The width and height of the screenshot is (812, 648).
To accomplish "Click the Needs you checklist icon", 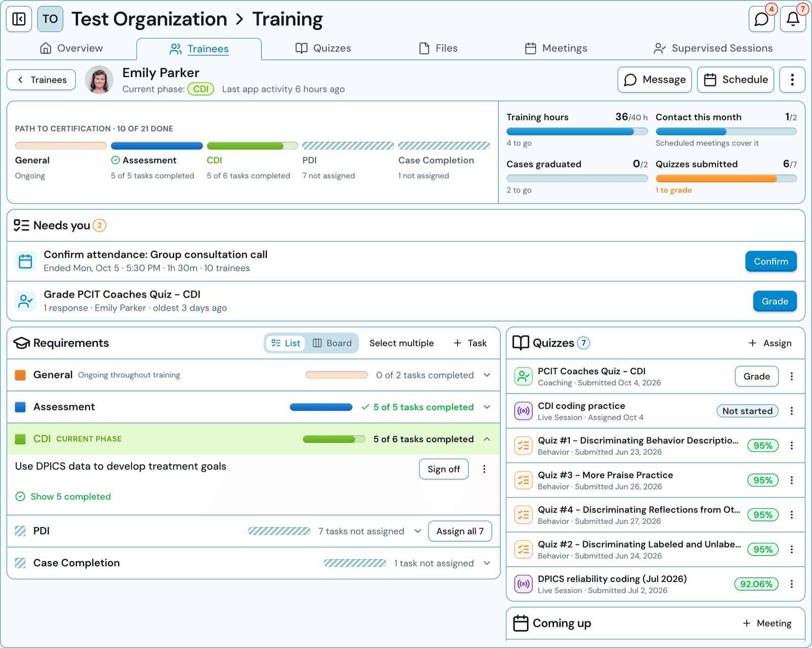I will pyautogui.click(x=21, y=225).
